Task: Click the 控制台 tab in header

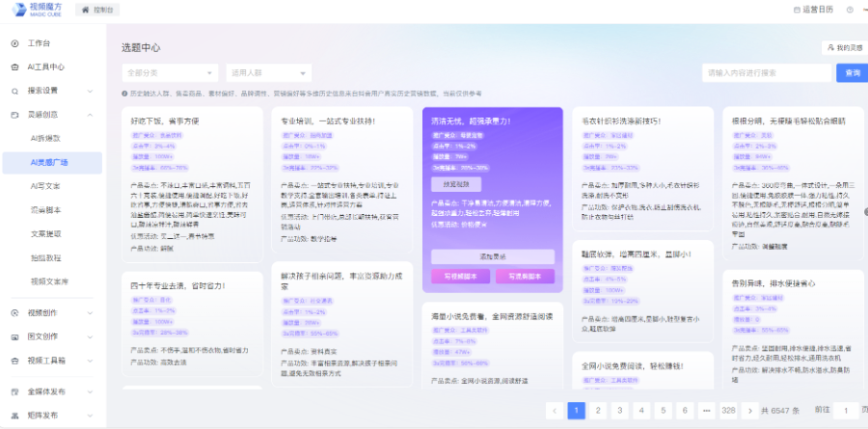Action: click(x=97, y=10)
